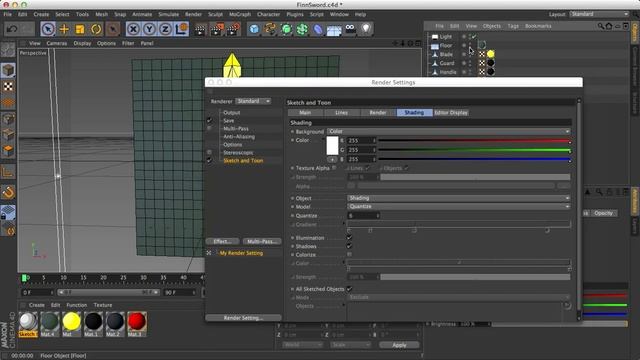Add a camera object icon
This screenshot has height=360, width=640.
[350, 29]
